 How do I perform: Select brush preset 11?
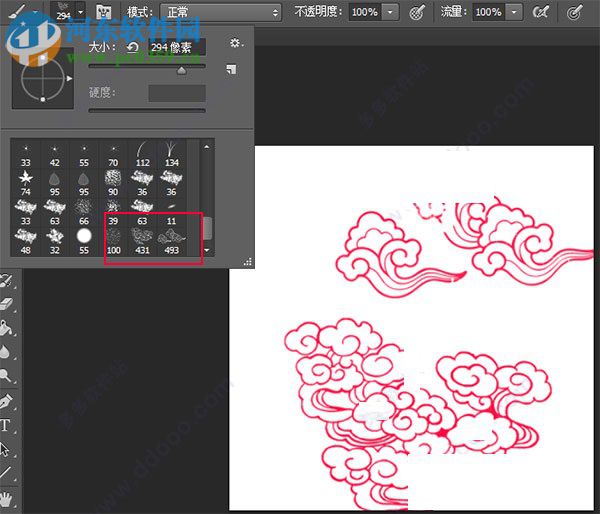171,212
